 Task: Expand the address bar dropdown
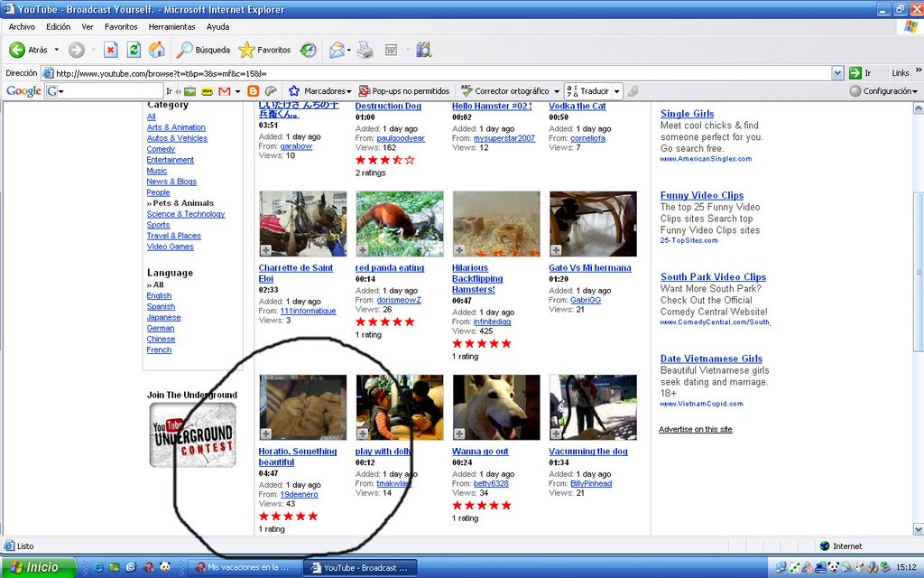838,73
